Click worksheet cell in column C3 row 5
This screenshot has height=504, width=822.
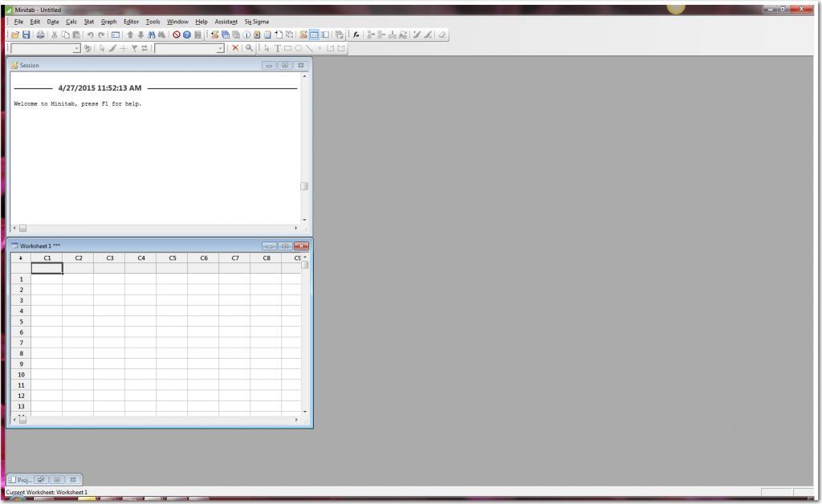click(x=109, y=321)
